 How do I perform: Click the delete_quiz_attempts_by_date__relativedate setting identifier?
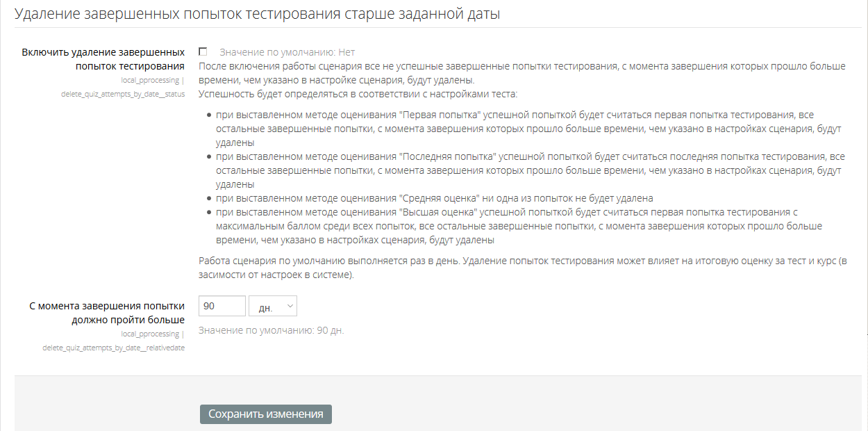pos(113,348)
